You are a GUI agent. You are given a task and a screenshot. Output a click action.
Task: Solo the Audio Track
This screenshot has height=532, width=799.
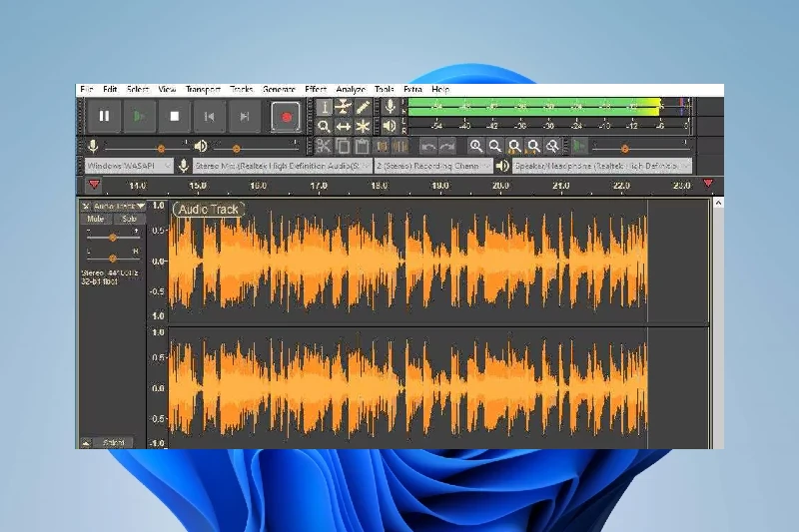(x=129, y=219)
